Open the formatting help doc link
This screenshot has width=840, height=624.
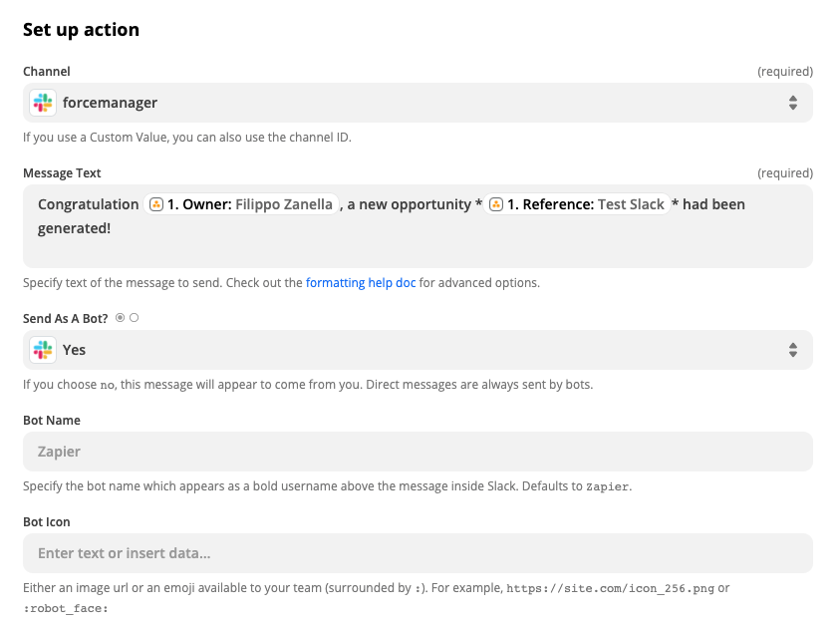361,282
